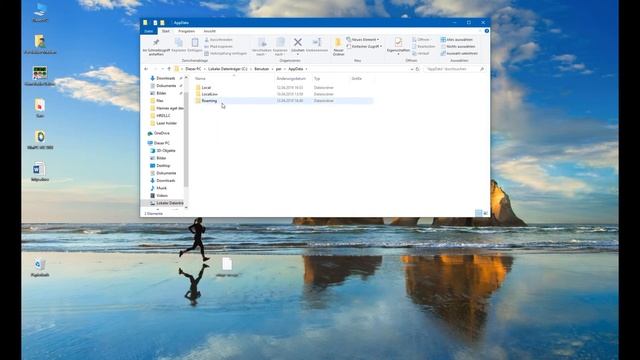Viewport: 640px width, 360px height.
Task: Sort by the Änderungsdatum column header
Action: click(x=292, y=78)
